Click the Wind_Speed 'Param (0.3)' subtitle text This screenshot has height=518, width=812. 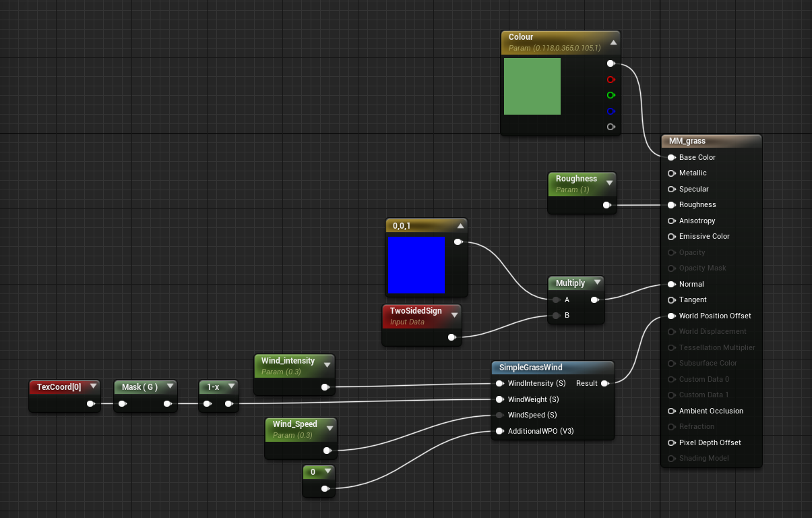pyautogui.click(x=292, y=435)
